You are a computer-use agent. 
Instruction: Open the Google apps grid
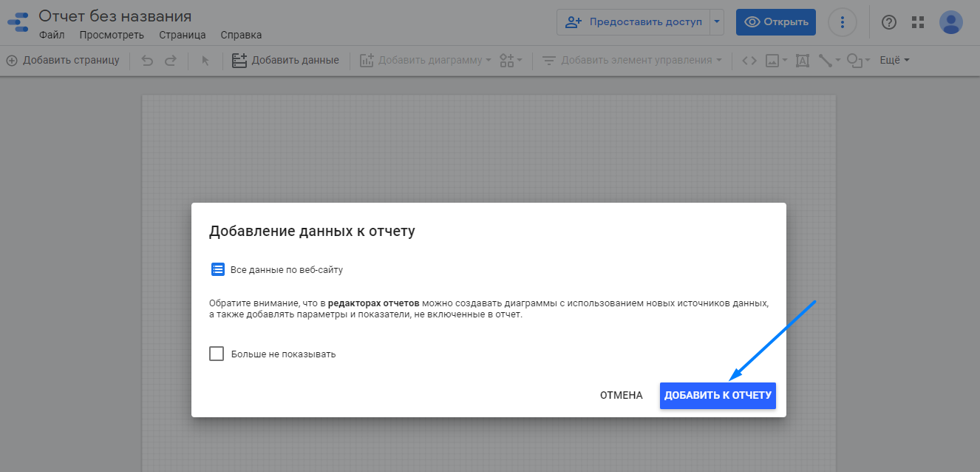coord(918,22)
